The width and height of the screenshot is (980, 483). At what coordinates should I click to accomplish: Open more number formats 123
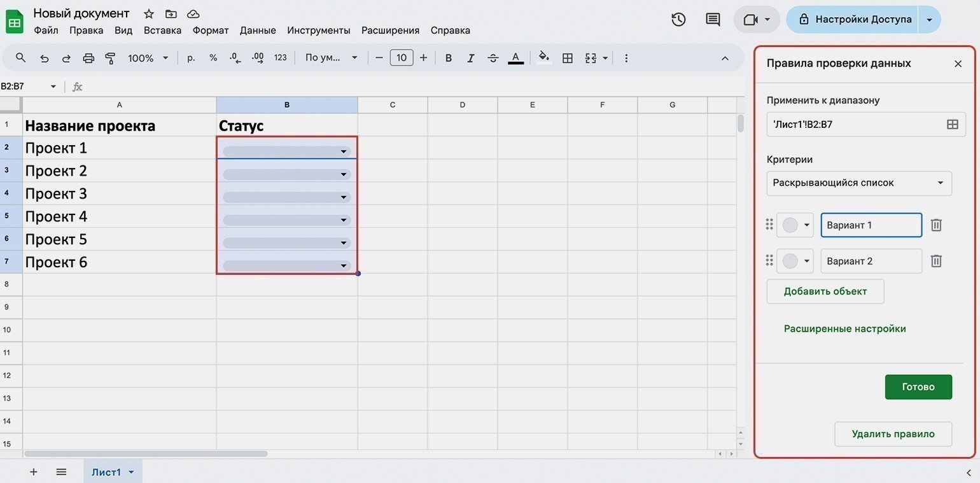click(280, 58)
